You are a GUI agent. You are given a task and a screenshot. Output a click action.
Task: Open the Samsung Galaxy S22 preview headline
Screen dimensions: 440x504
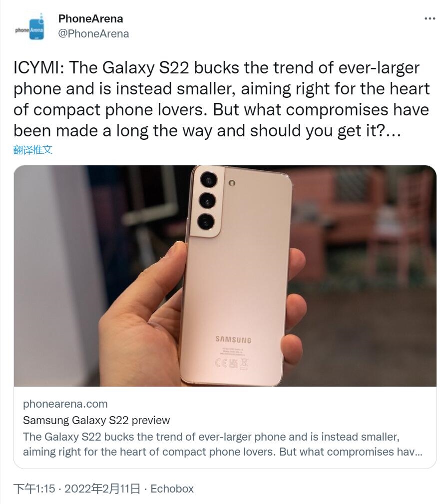(x=96, y=420)
